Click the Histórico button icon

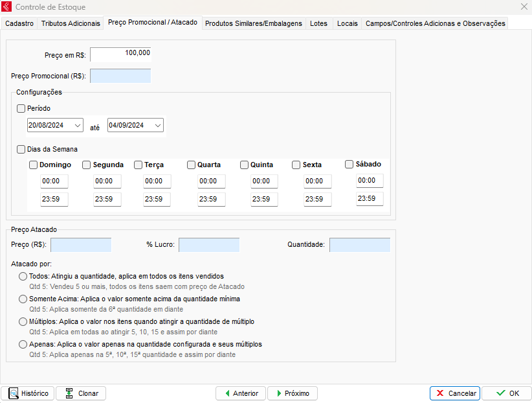click(x=14, y=393)
